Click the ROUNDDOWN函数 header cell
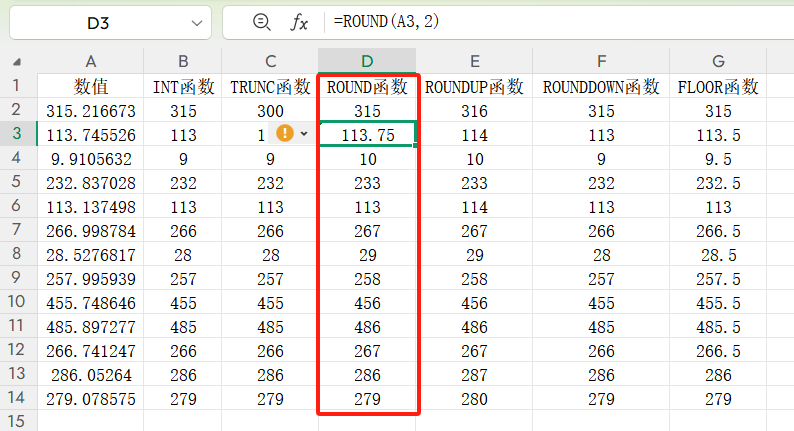The height and width of the screenshot is (431, 794). pos(601,86)
